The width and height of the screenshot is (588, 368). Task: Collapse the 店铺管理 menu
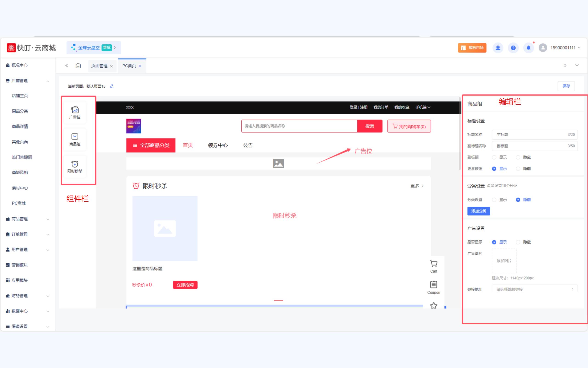pyautogui.click(x=48, y=81)
